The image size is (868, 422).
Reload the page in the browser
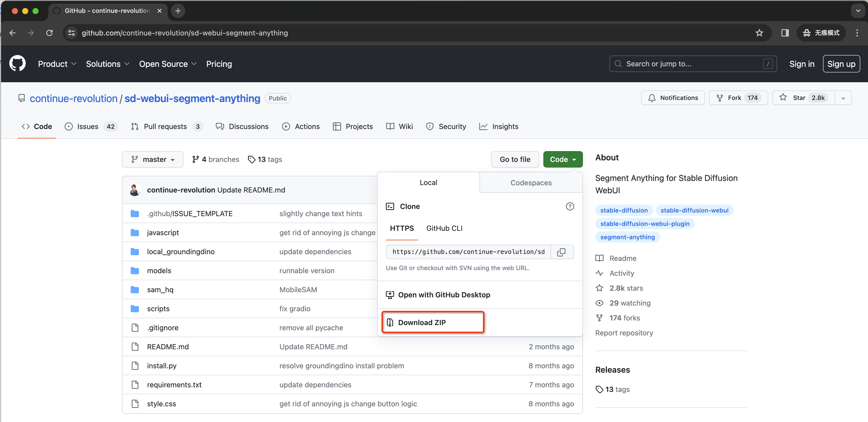click(x=50, y=33)
